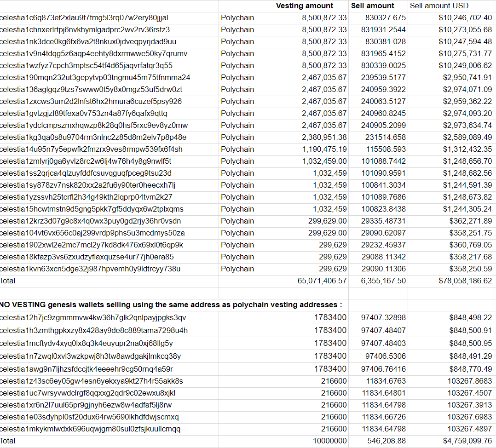
Task: Click address celestia190mqn232ut3gepytvp03tngmu45m75tfnmma24
Action: (x=95, y=77)
